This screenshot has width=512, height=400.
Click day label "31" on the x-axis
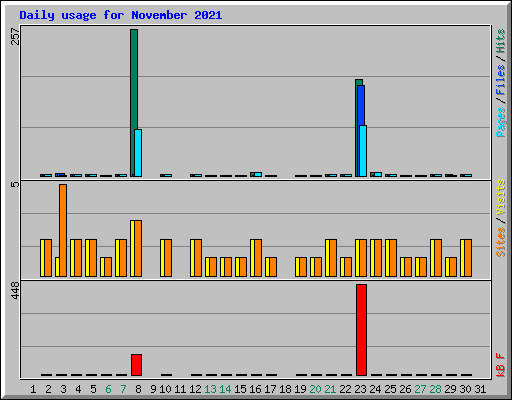tap(480, 389)
